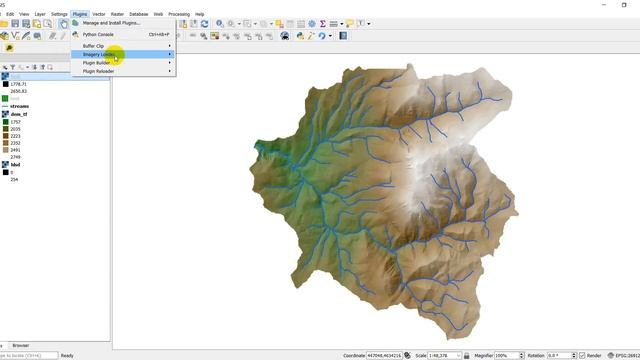Viewport: 640px width, 360px height.
Task: Adjust the Rotation spinner arrows
Action: [x=574, y=356]
